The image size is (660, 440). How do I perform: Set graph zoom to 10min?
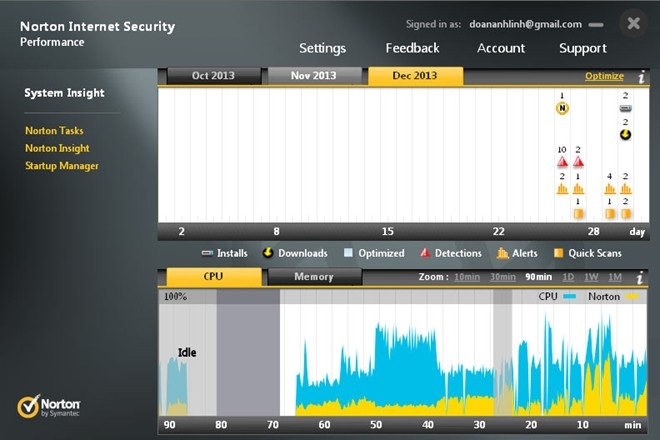(467, 277)
